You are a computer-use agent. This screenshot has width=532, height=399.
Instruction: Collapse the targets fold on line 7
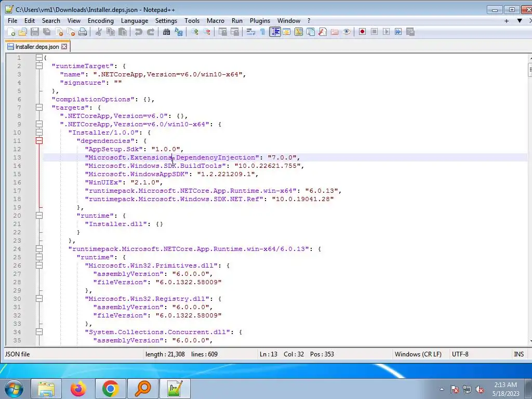39,108
